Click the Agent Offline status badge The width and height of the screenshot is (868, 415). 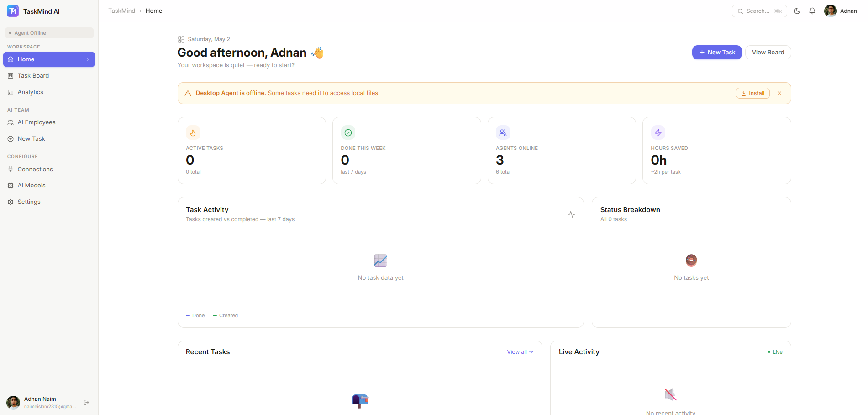pyautogui.click(x=49, y=33)
